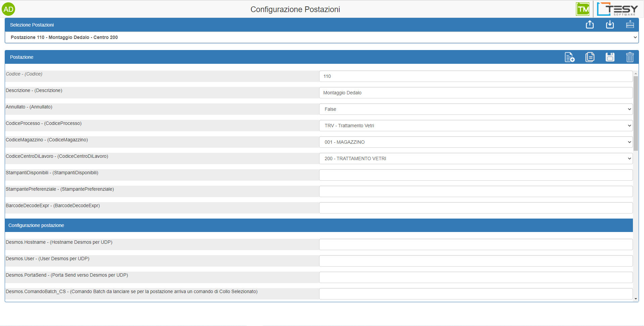
Task: Open the AD user avatar
Action: tap(8, 9)
